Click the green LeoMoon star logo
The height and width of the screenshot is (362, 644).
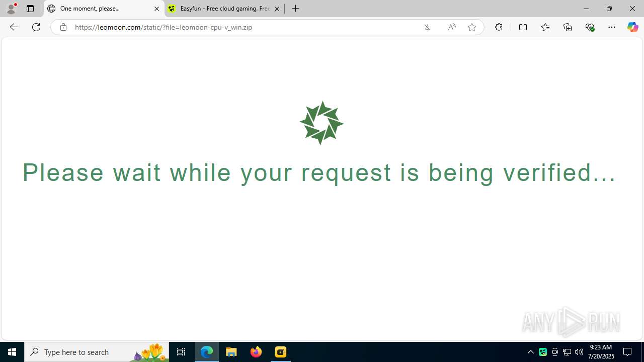321,123
